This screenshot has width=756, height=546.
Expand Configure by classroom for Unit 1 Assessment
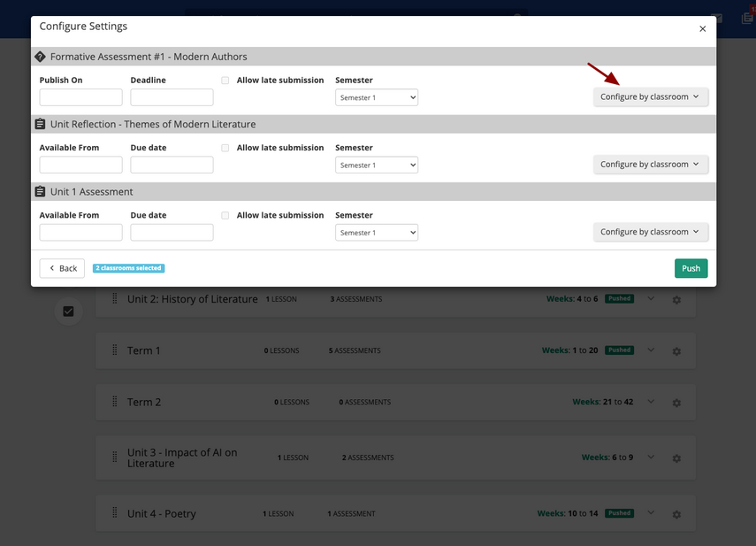[x=650, y=232]
